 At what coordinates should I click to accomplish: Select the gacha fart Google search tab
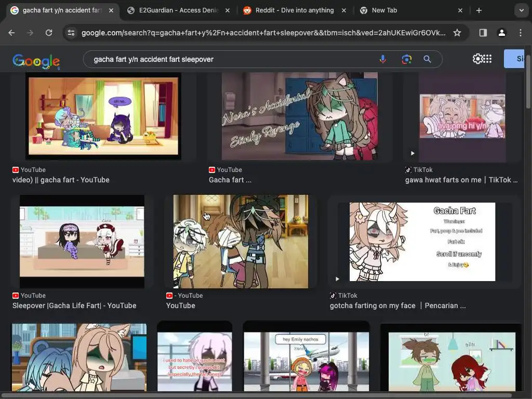pyautogui.click(x=61, y=10)
